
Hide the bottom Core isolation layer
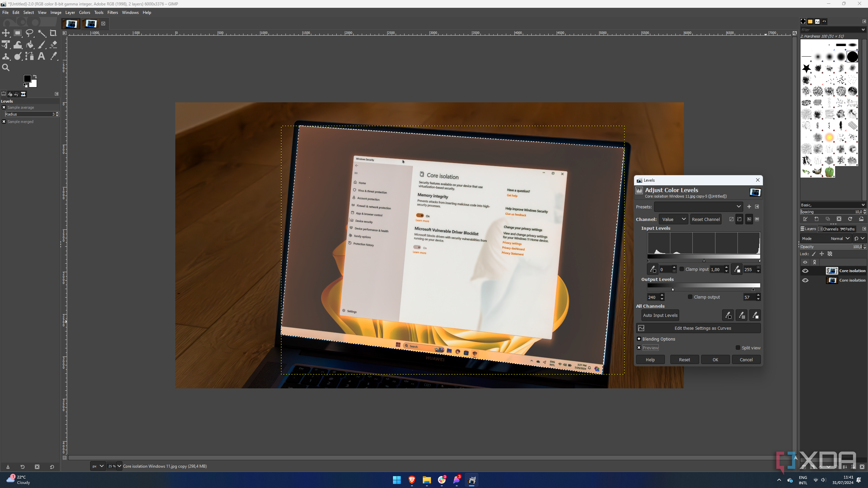[805, 280]
